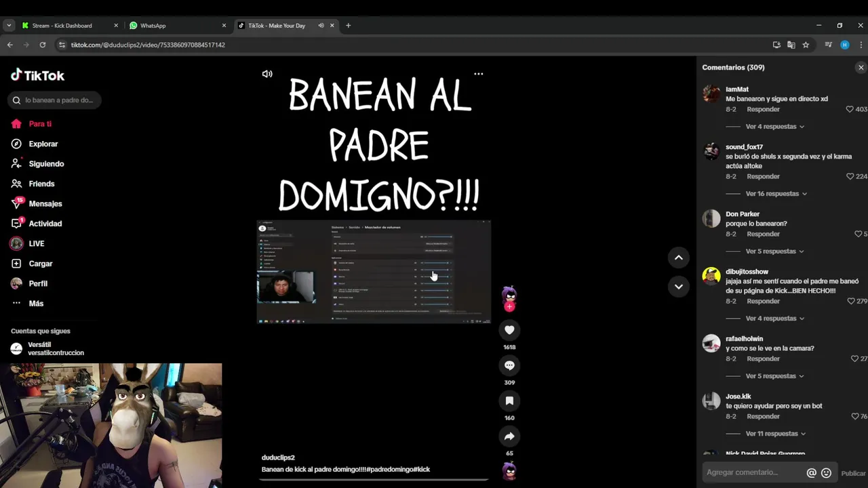Image resolution: width=868 pixels, height=488 pixels.
Task: Like Jose.klk's comment
Action: click(854, 416)
